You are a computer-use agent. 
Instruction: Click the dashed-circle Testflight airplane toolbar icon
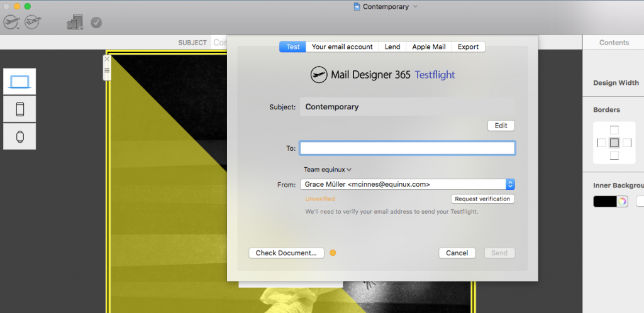pyautogui.click(x=33, y=22)
